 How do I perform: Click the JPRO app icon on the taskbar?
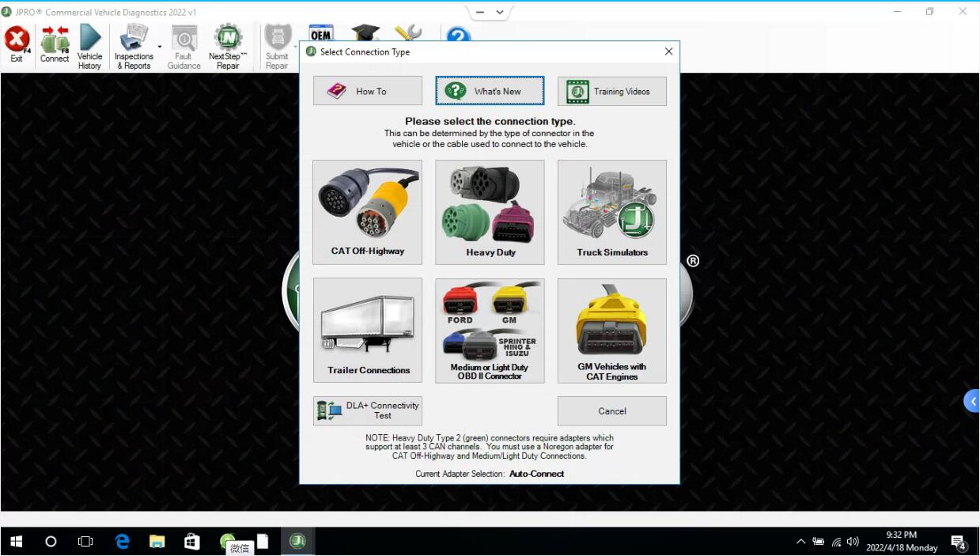click(x=297, y=542)
